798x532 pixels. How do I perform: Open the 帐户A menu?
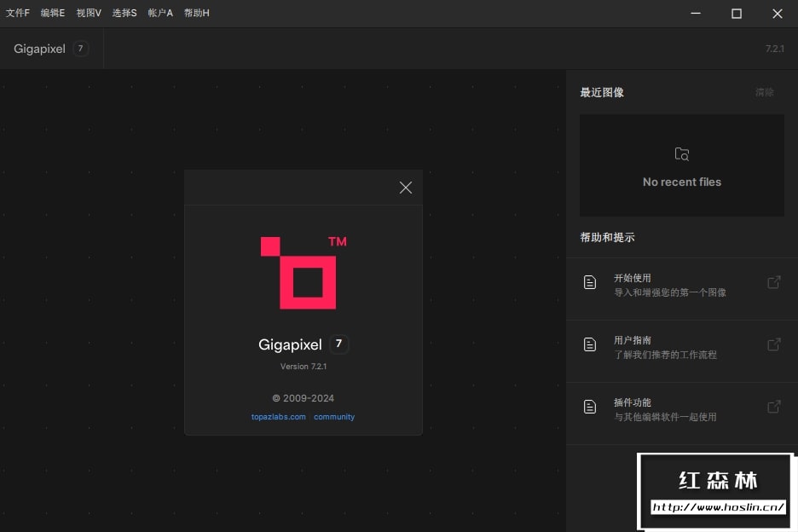[160, 14]
